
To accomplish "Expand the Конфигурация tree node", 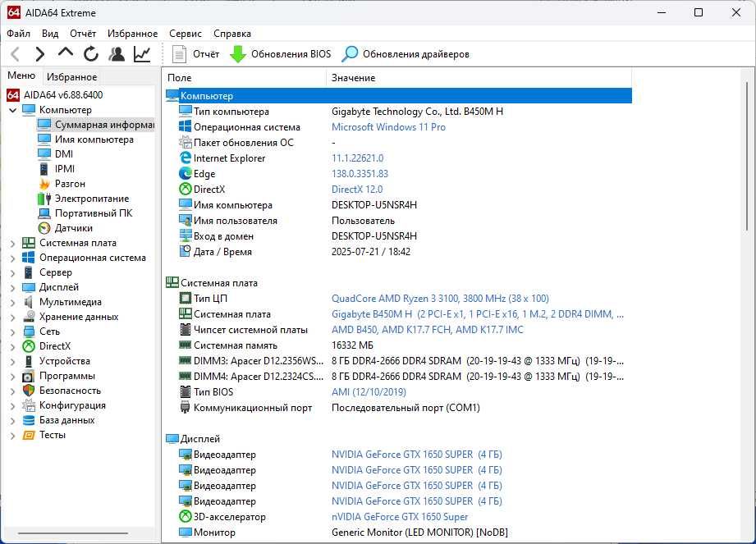I will point(13,406).
